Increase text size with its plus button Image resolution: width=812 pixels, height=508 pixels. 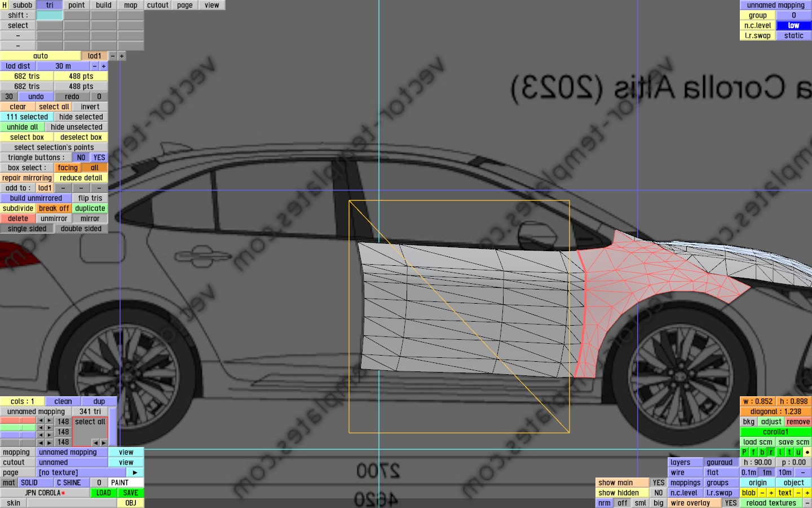[x=807, y=493]
